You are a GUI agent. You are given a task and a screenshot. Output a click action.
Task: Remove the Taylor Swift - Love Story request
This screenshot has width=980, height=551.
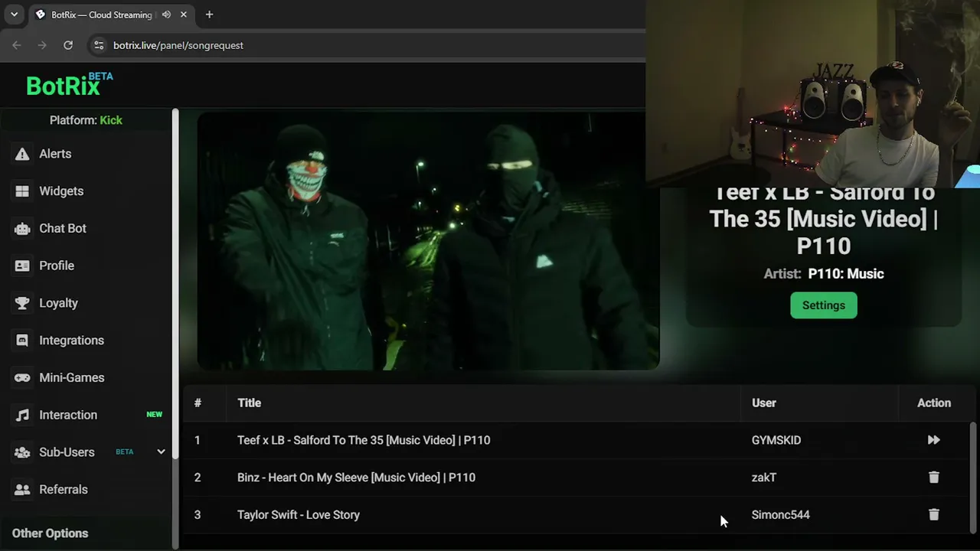[933, 515]
